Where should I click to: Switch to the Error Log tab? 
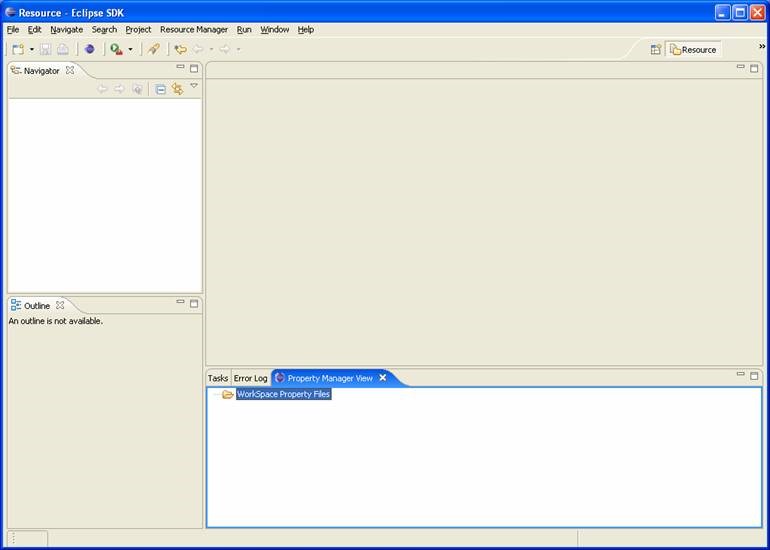pyautogui.click(x=250, y=378)
